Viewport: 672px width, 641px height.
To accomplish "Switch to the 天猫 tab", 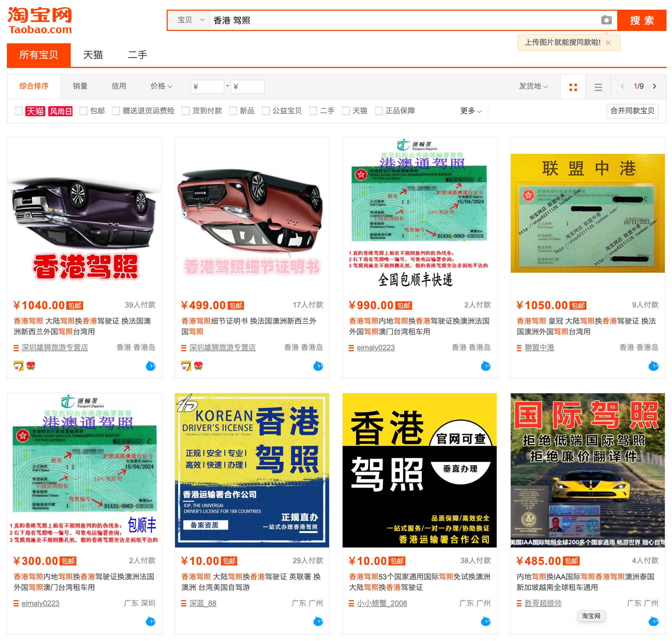I will coord(93,55).
